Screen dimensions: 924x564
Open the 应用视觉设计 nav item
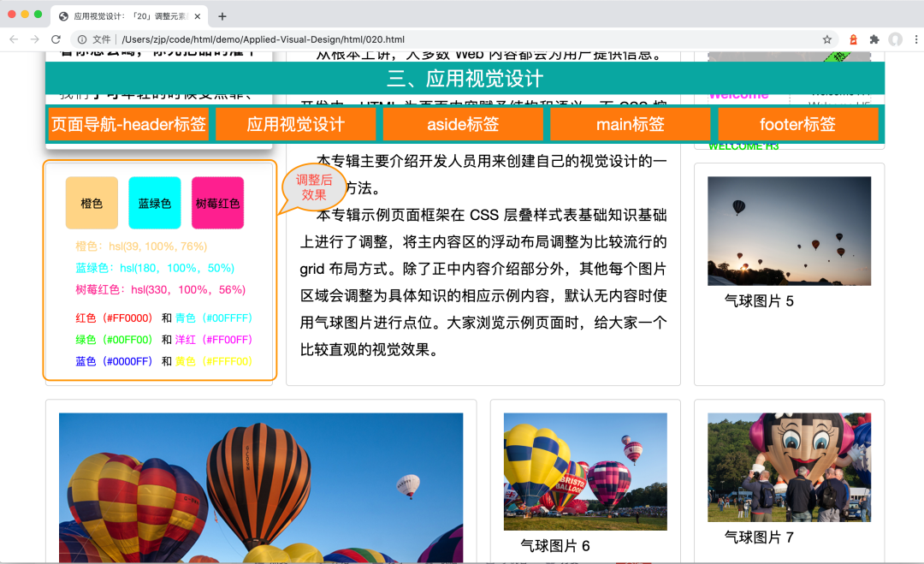point(296,124)
